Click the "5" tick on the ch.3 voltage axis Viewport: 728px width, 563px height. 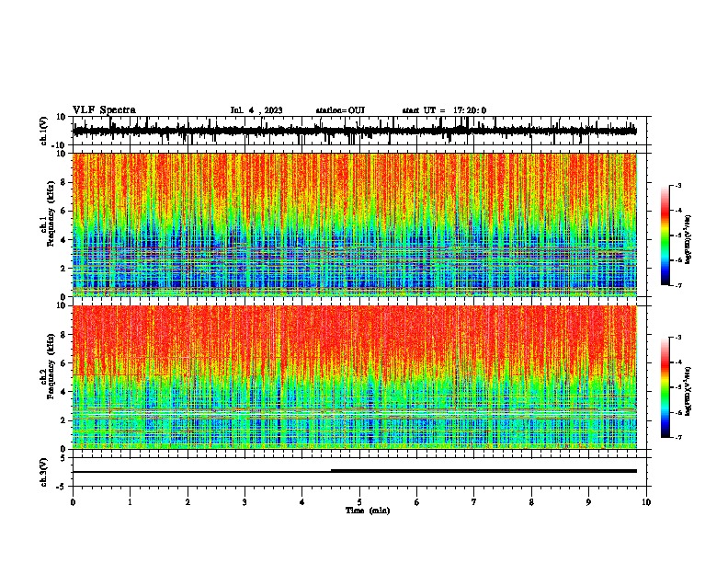coord(63,458)
